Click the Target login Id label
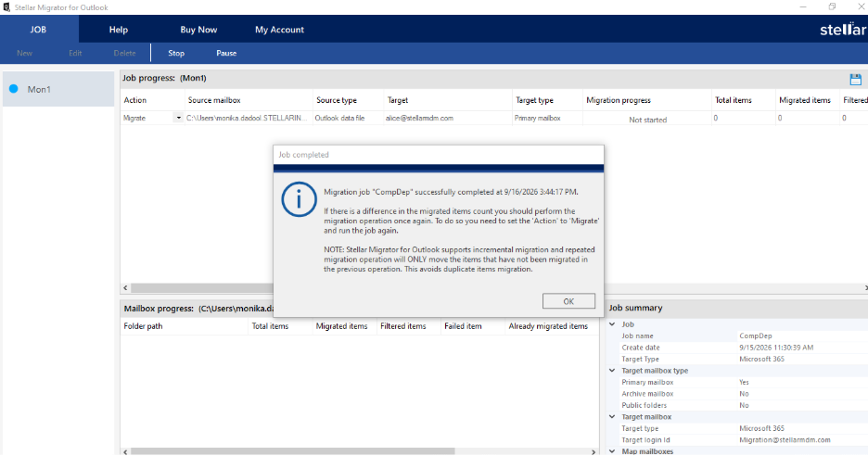This screenshot has width=868, height=456. pos(645,440)
